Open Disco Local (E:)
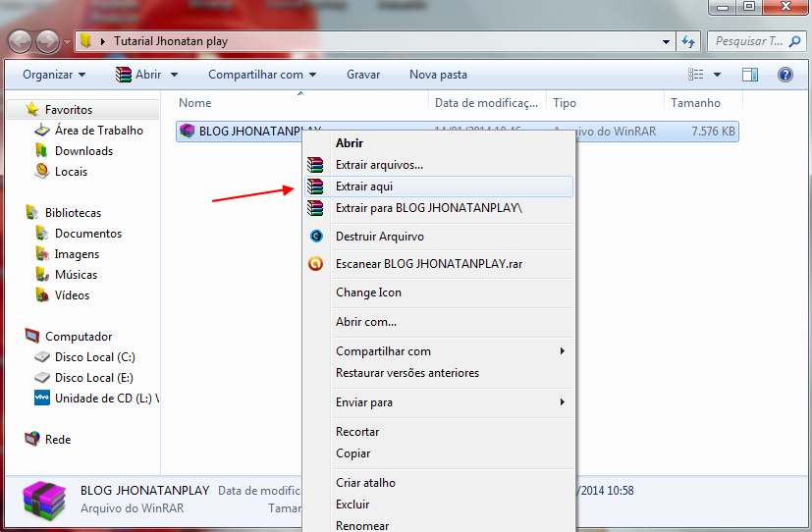Image resolution: width=812 pixels, height=532 pixels. pos(93,378)
